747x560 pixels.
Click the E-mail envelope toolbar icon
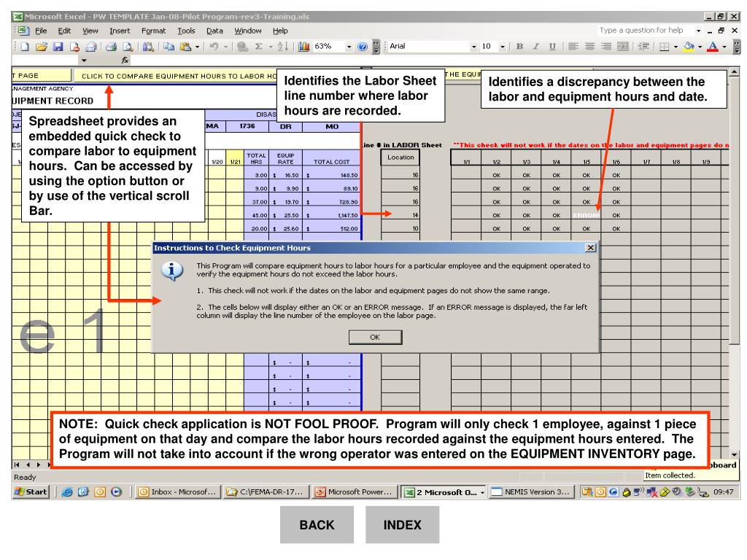pyautogui.click(x=90, y=47)
